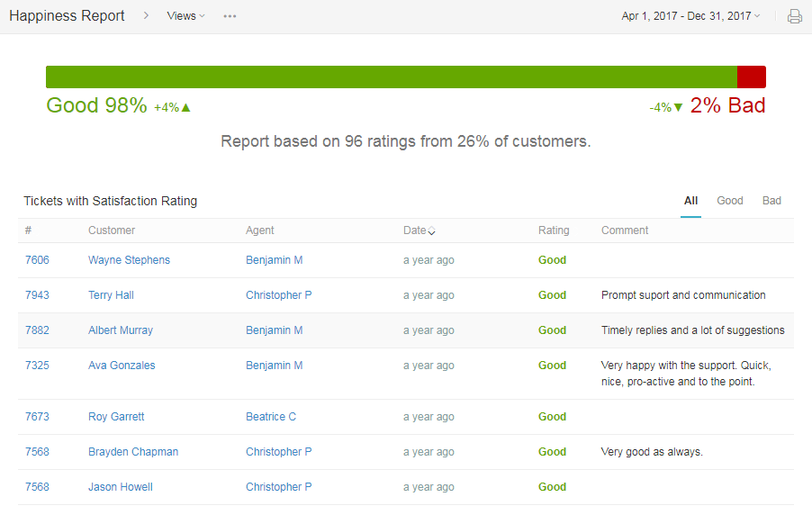View customer Roy Garrett
The width and height of the screenshot is (812, 524).
116,417
